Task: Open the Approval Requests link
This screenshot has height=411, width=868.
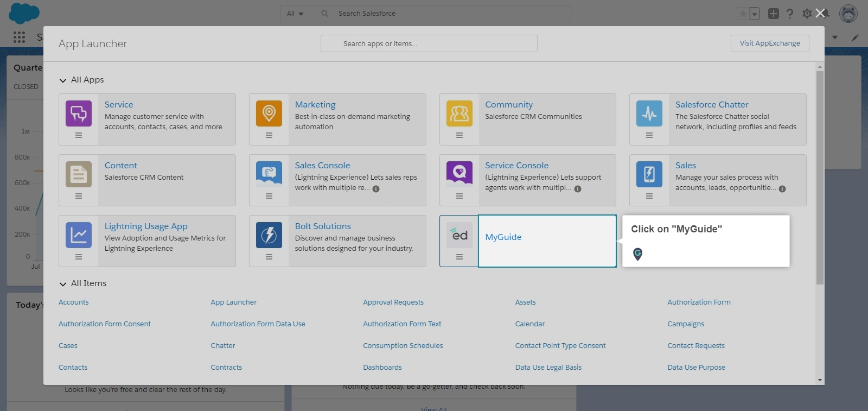Action: pos(393,302)
